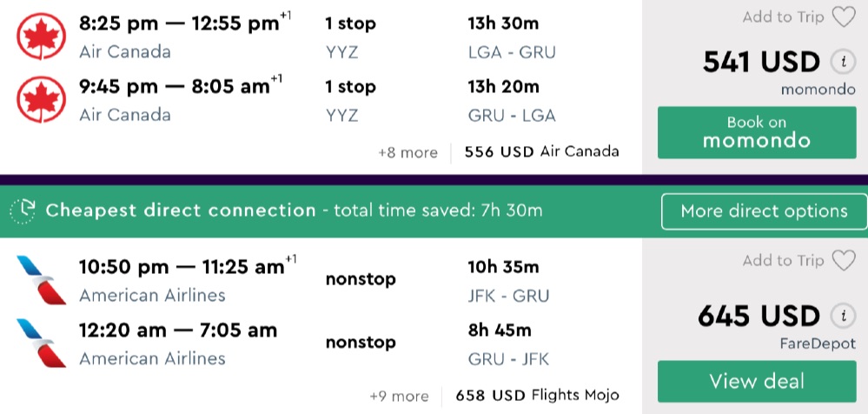
Task: Click the heart icon beside the 645 USD fare
Action: click(843, 261)
